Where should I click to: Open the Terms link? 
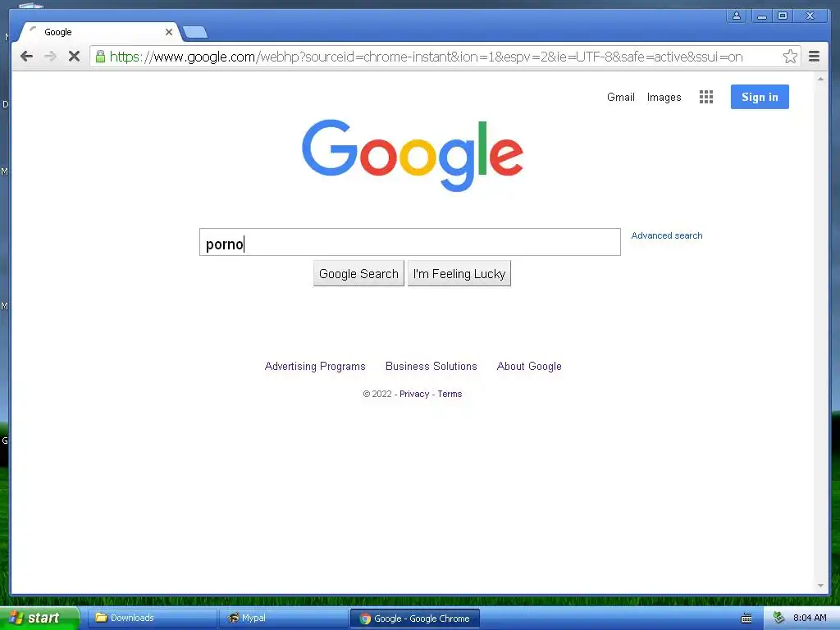(450, 394)
